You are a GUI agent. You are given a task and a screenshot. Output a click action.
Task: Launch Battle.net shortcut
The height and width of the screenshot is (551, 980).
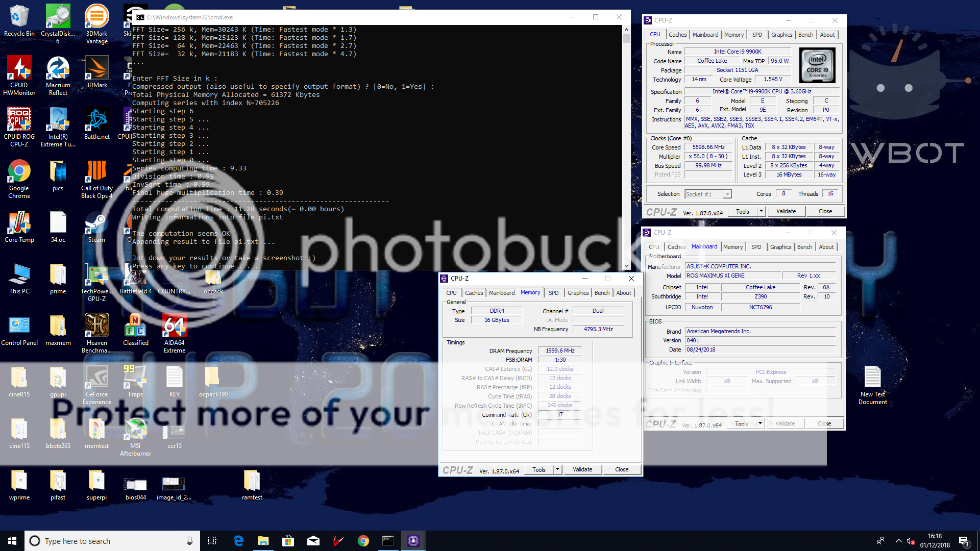[96, 123]
